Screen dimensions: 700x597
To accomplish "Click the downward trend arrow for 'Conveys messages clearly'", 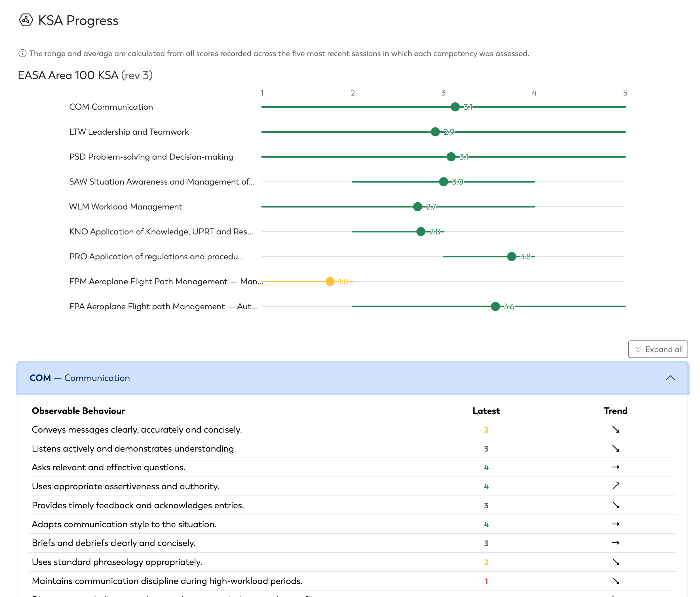I will click(615, 429).
